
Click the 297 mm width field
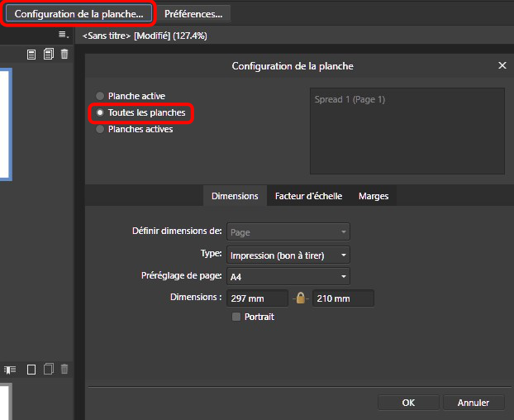(257, 298)
